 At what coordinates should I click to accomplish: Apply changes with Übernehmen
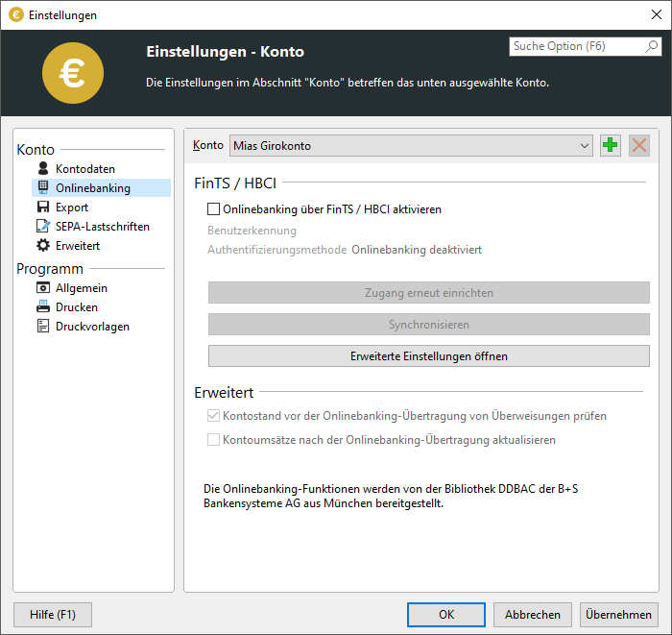tap(618, 615)
